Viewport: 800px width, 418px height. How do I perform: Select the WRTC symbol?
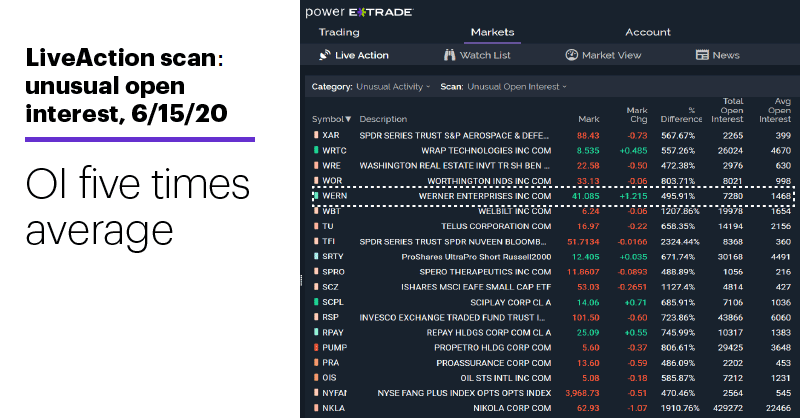tap(334, 150)
